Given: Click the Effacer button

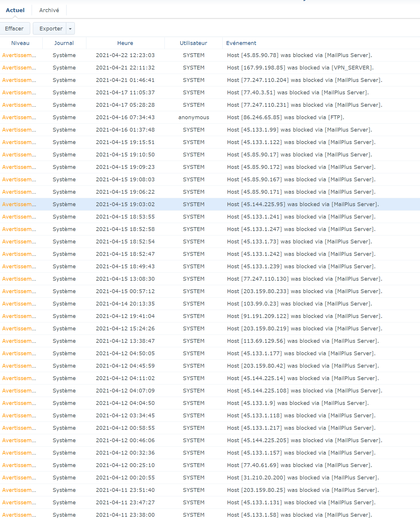Looking at the screenshot, I should coord(15,28).
